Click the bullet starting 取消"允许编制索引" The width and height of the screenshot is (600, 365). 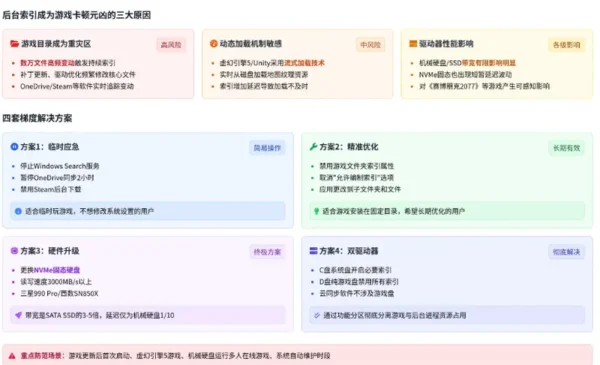click(x=357, y=178)
